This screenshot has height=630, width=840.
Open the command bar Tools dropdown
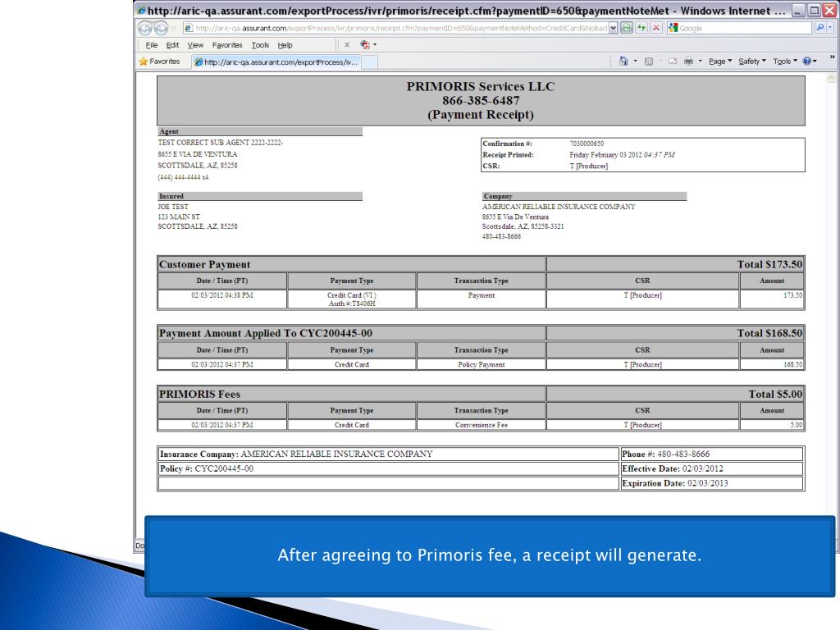click(785, 62)
